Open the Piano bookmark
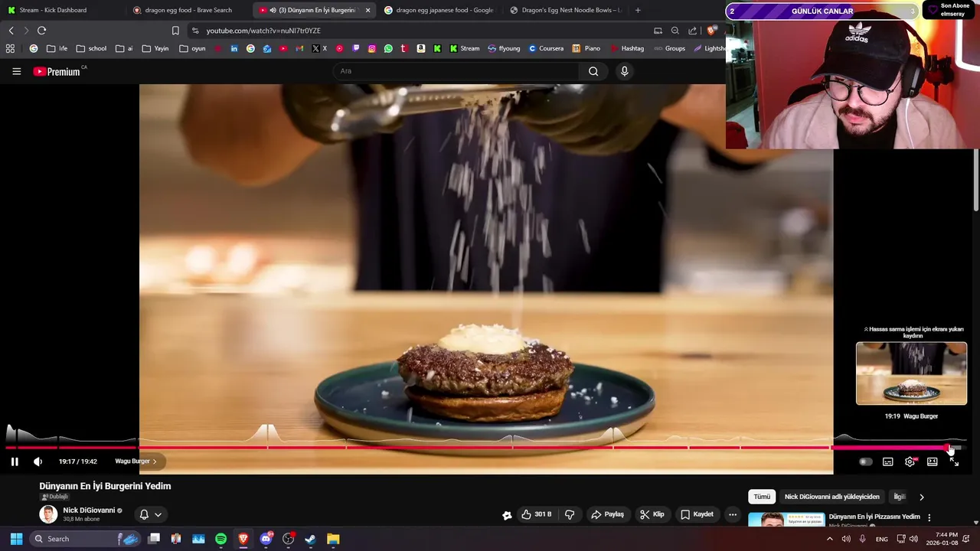The image size is (980, 551). tap(586, 48)
